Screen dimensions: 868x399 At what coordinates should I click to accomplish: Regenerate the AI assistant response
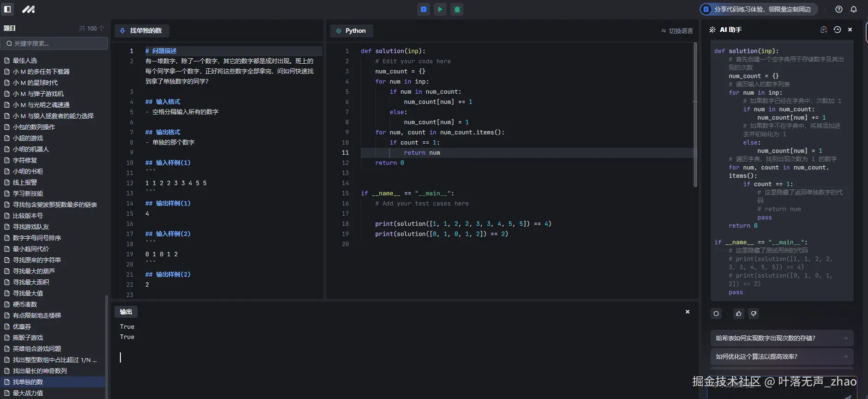click(x=716, y=314)
